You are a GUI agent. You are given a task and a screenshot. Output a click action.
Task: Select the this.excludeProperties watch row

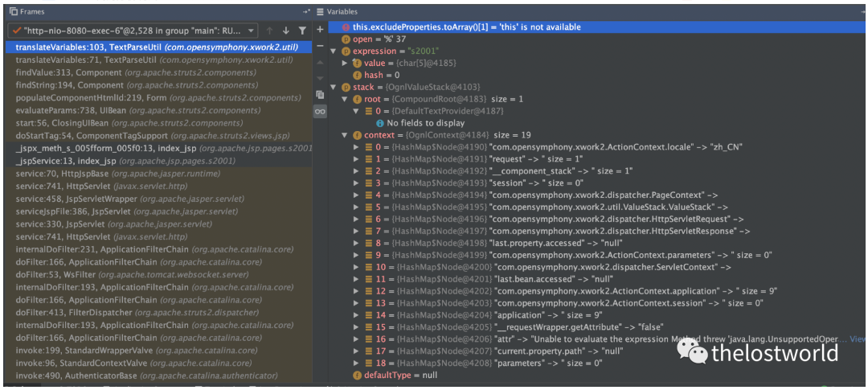(x=597, y=27)
